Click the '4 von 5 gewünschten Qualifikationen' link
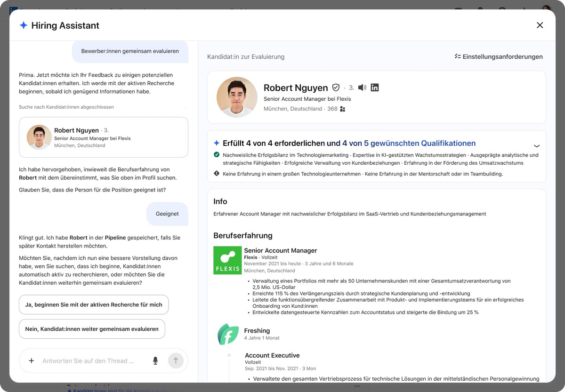Viewport: 565px width, 392px height. pyautogui.click(x=409, y=143)
